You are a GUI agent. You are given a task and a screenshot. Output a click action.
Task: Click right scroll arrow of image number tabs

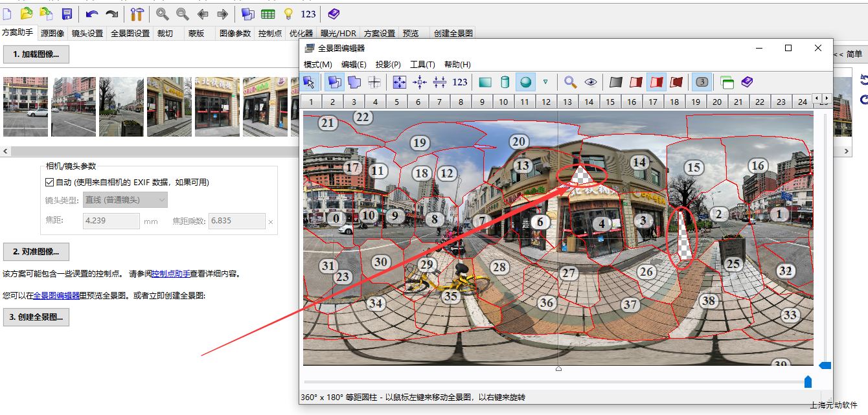(x=826, y=98)
